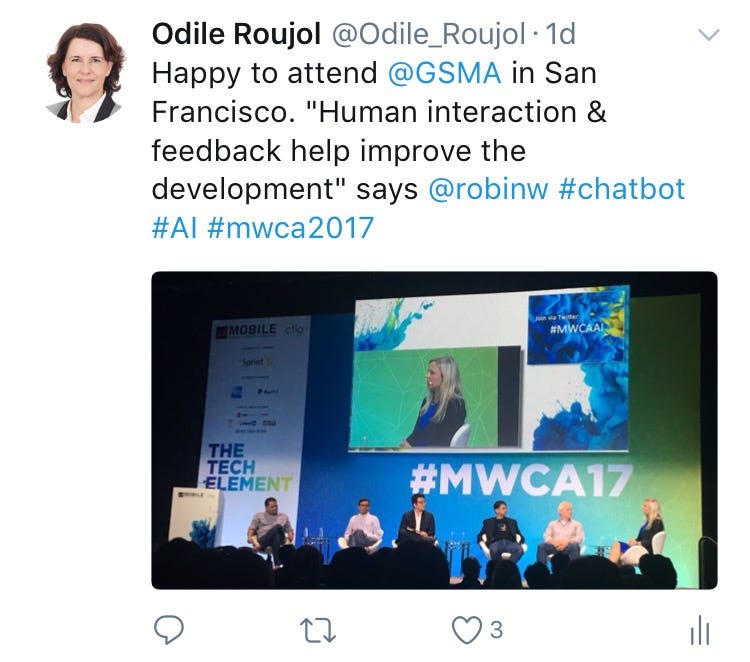Image resolution: width=750 pixels, height=662 pixels.
Task: Open the @robinw mention link
Action: [488, 189]
